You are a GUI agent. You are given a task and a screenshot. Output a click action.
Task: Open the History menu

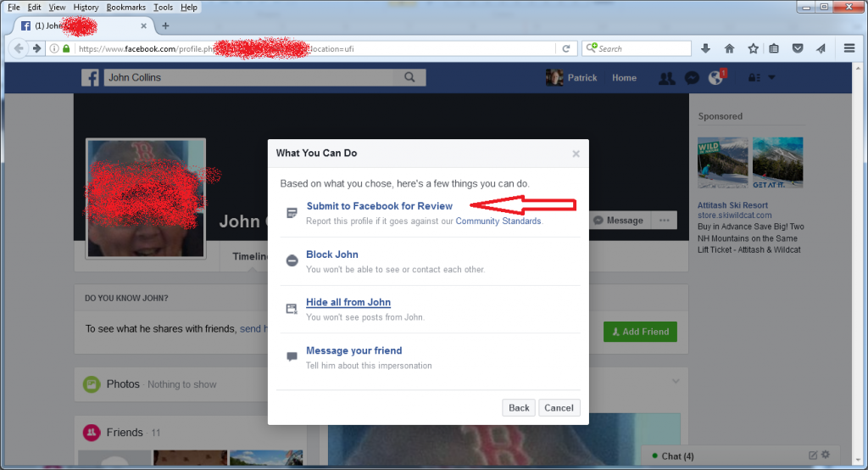(x=86, y=7)
